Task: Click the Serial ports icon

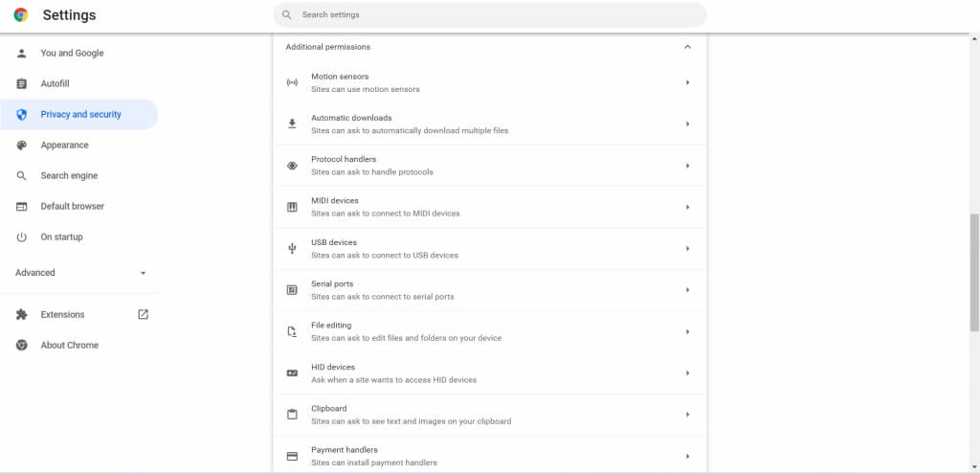Action: (x=292, y=290)
